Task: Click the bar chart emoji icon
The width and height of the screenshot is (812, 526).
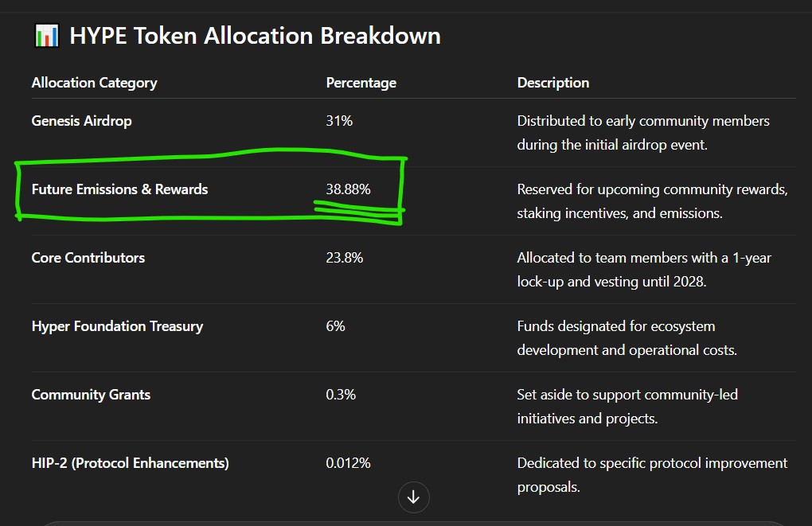Action: [47, 36]
